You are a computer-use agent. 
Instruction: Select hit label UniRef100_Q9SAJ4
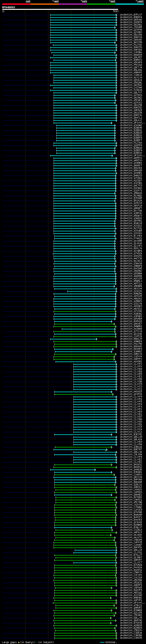(131, 80)
